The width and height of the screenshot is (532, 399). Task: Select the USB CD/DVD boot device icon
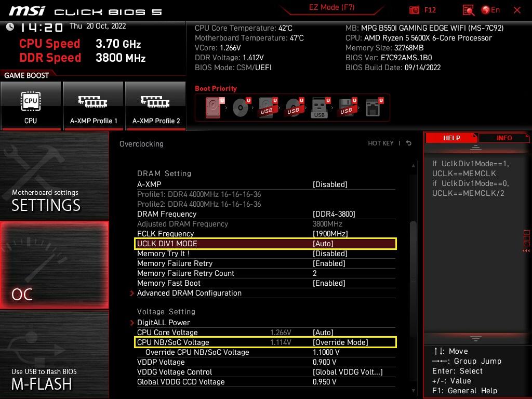click(x=294, y=108)
